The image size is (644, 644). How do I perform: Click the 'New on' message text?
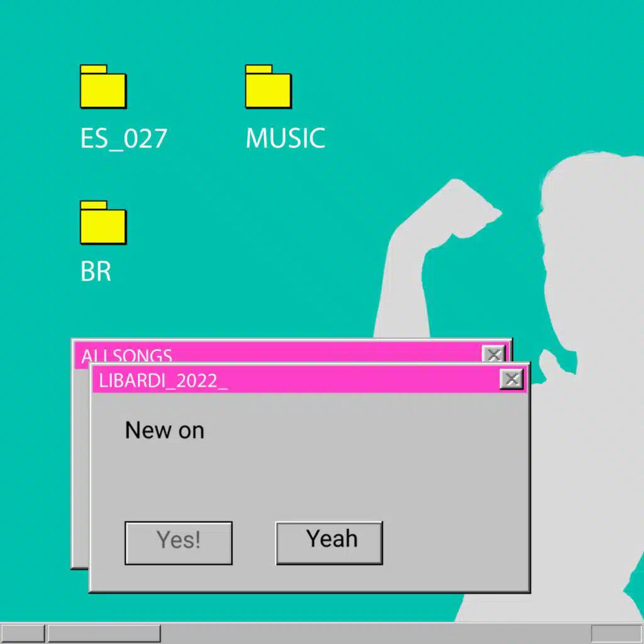click(165, 431)
